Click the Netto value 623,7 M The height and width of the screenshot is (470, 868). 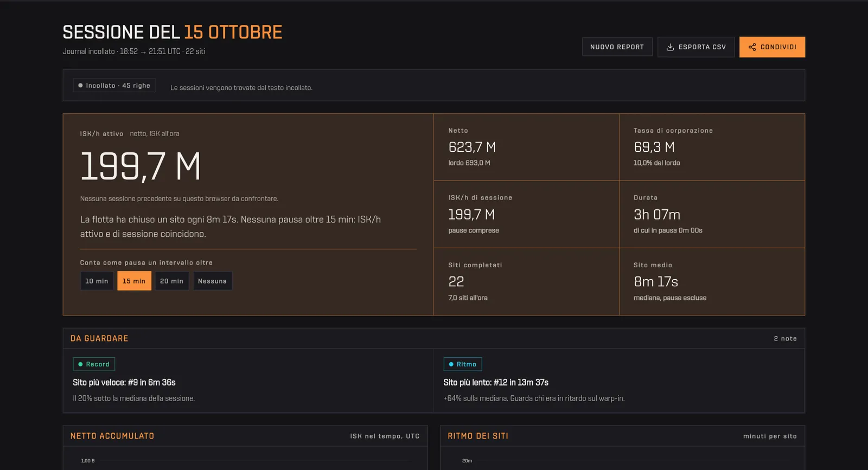[472, 147]
